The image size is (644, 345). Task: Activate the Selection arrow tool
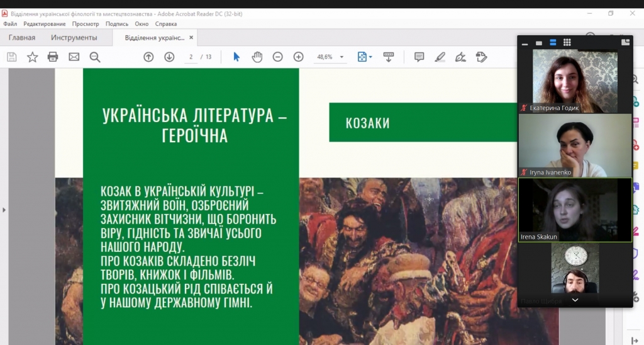(x=236, y=57)
